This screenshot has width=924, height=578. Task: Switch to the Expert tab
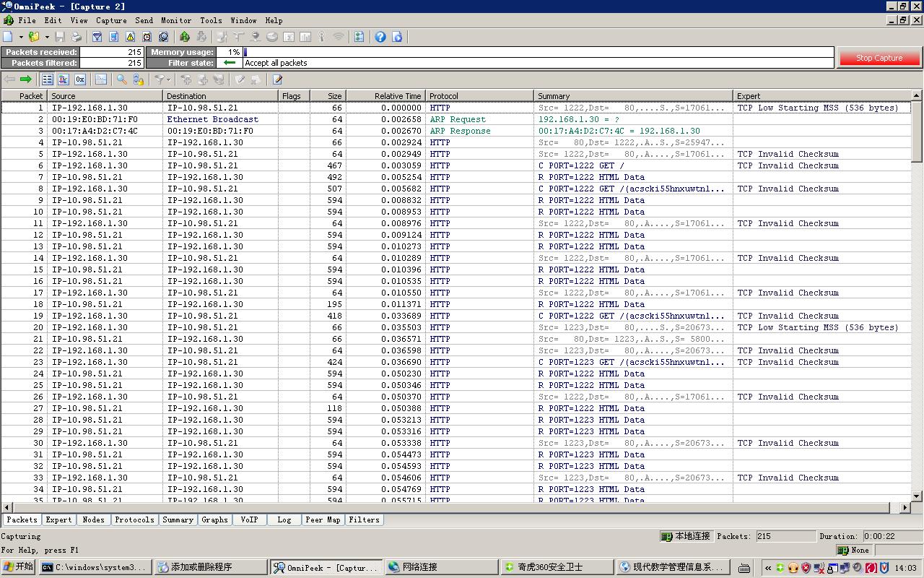click(x=58, y=519)
